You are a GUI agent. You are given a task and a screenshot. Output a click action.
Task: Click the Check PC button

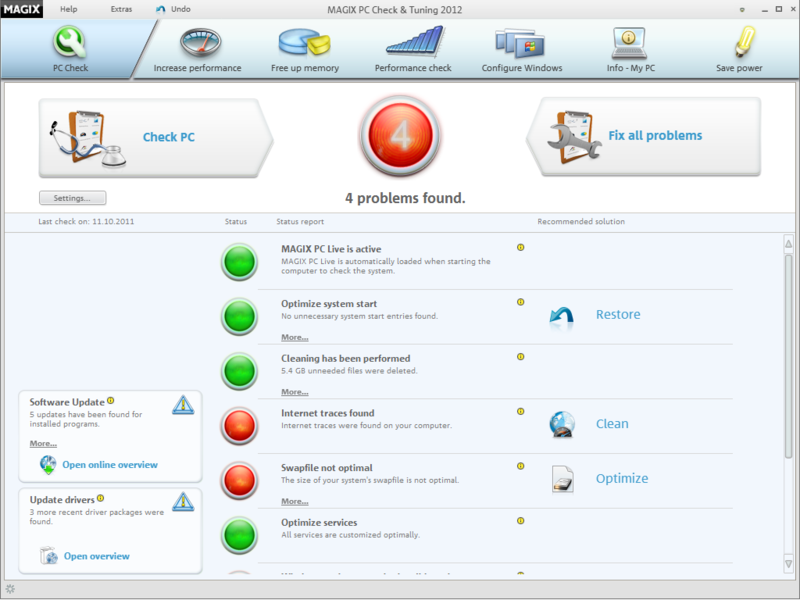[156, 138]
